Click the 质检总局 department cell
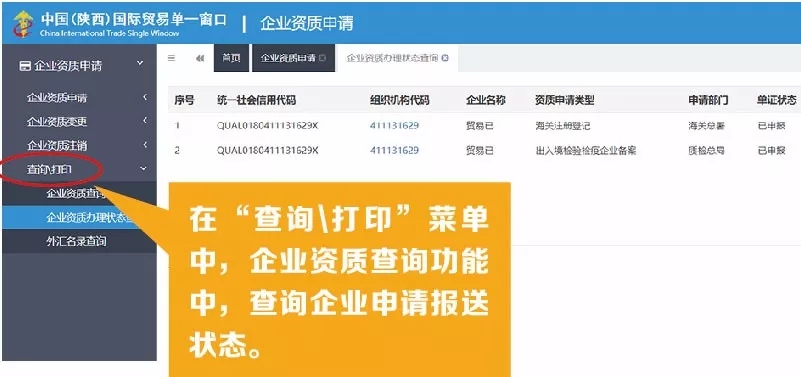This screenshot has width=801, height=377. tap(706, 151)
